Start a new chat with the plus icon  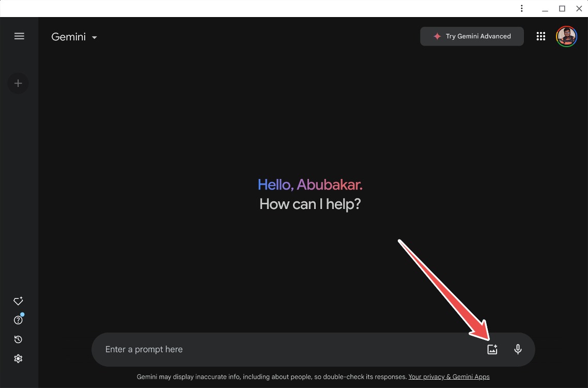coord(18,83)
